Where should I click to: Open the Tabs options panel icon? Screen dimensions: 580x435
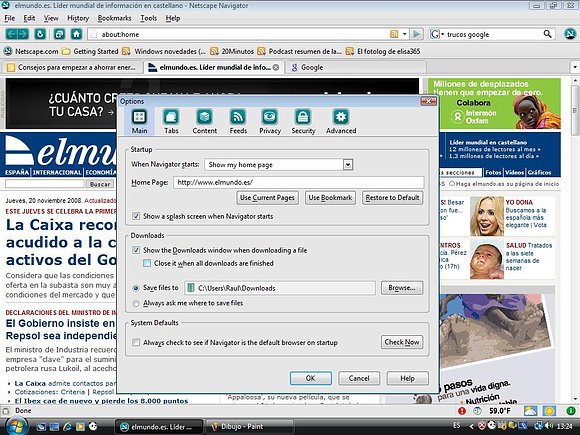click(171, 121)
